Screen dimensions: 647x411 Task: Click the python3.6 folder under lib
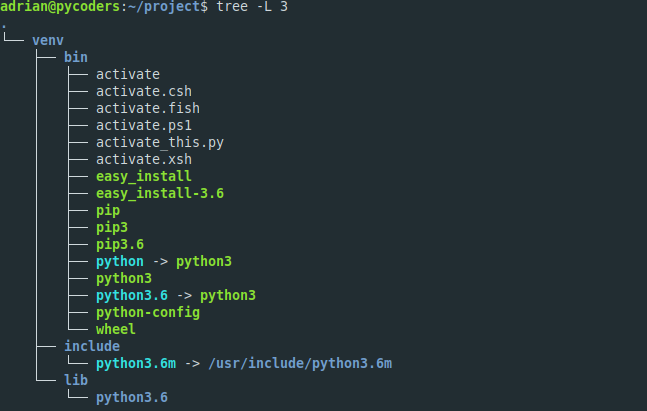(132, 397)
